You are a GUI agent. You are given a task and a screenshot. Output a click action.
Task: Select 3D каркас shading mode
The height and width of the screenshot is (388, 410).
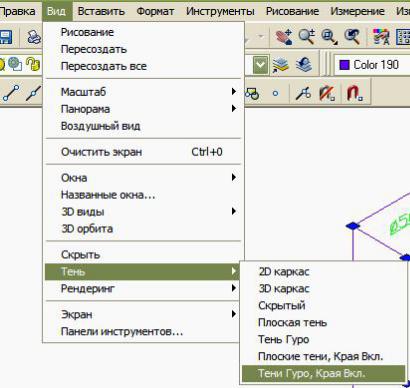[323, 289]
